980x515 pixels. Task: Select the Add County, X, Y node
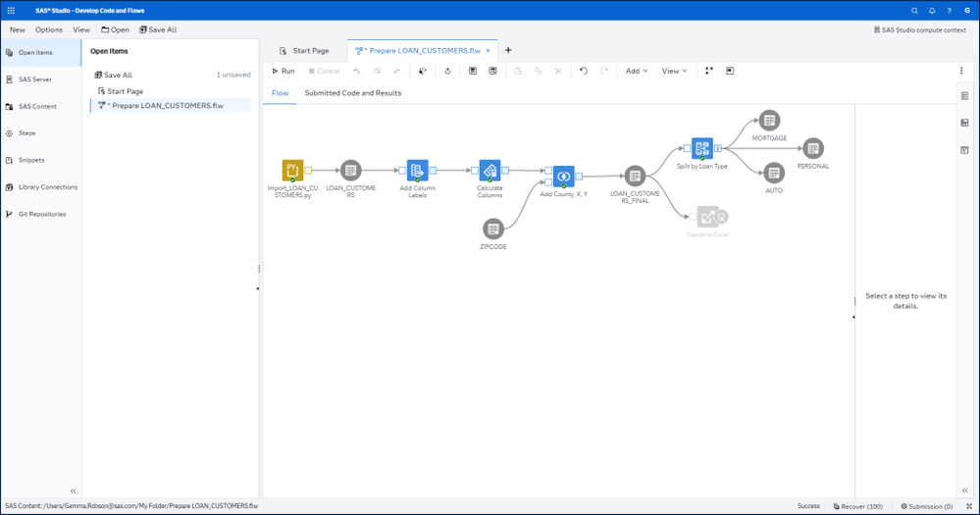pos(563,177)
